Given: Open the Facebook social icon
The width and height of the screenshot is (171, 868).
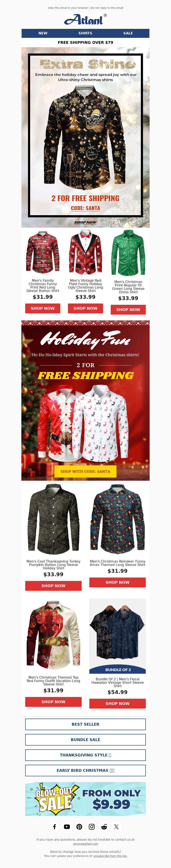Looking at the screenshot, I should (x=55, y=827).
